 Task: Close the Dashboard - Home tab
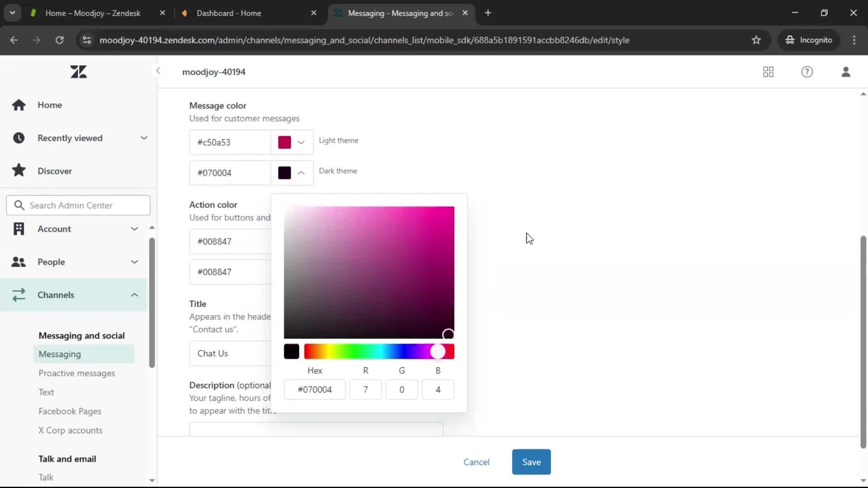(314, 13)
